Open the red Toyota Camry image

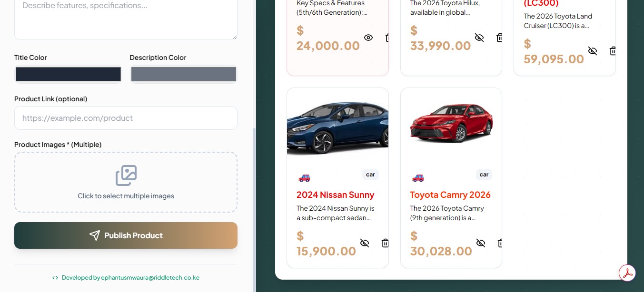451,123
